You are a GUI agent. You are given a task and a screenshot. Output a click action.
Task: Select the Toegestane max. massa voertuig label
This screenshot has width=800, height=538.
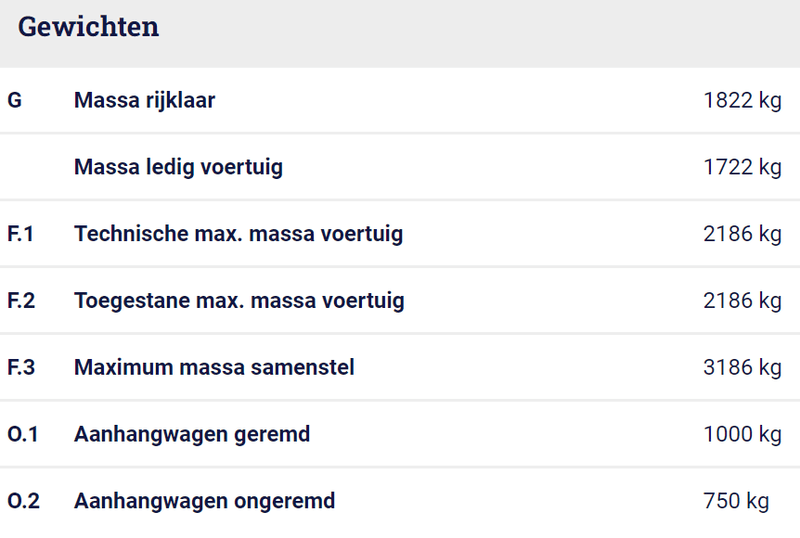click(x=239, y=300)
